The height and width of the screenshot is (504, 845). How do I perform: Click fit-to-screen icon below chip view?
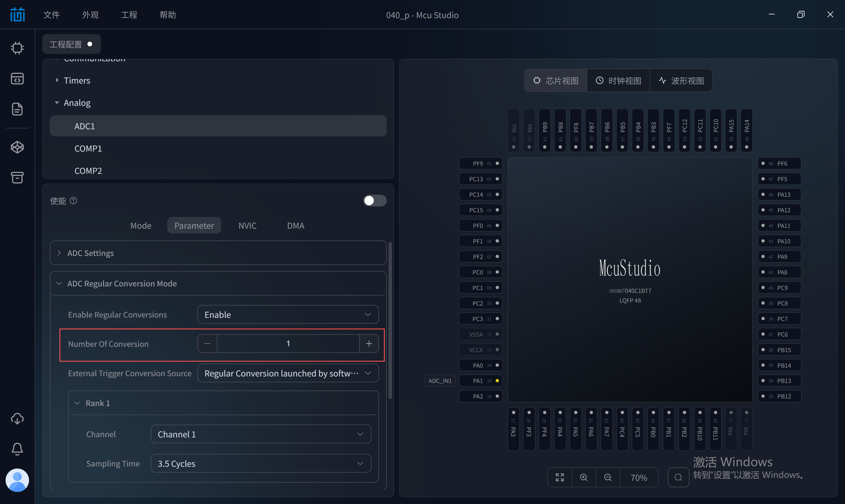pos(560,477)
